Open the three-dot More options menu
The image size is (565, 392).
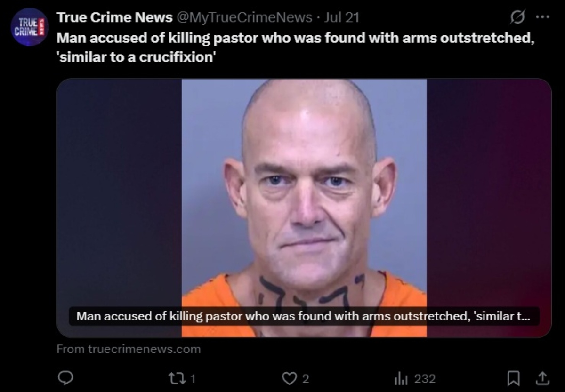tap(543, 18)
